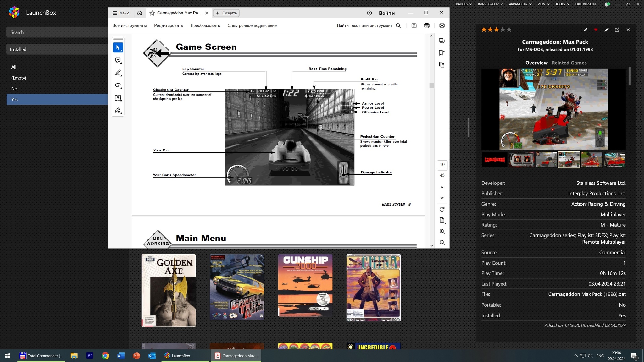Viewport: 644px width, 362px height.
Task: Pick the freehand draw lasso tool
Action: (118, 85)
